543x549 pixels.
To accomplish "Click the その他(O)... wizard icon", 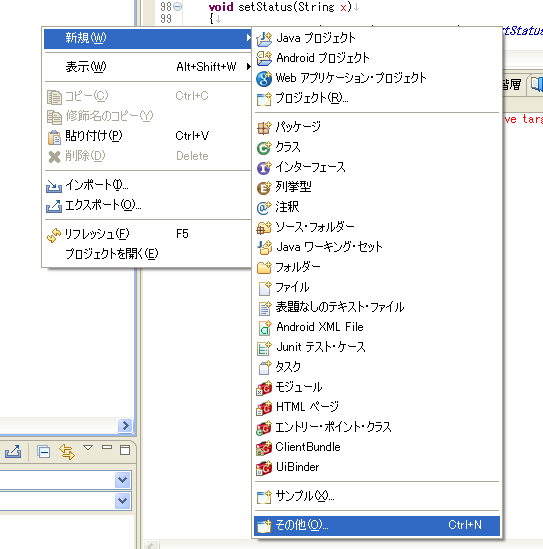I will (264, 526).
